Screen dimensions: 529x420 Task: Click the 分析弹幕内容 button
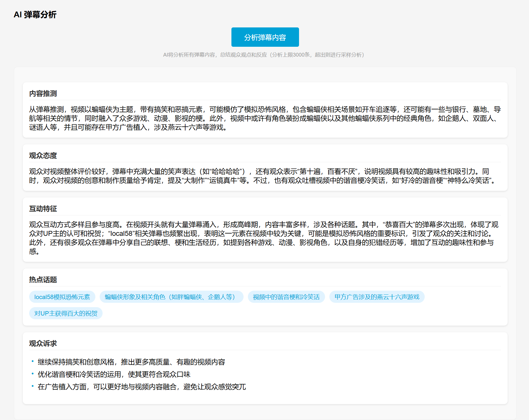(265, 37)
